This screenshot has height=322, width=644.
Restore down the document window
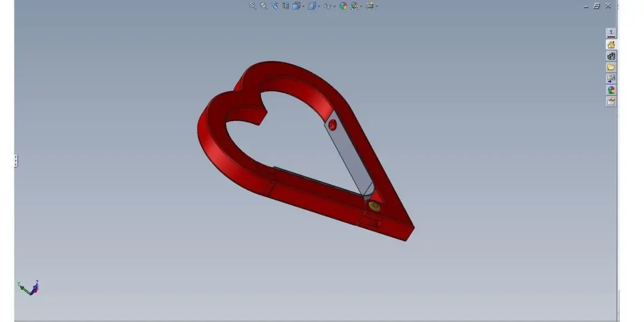[x=597, y=6]
